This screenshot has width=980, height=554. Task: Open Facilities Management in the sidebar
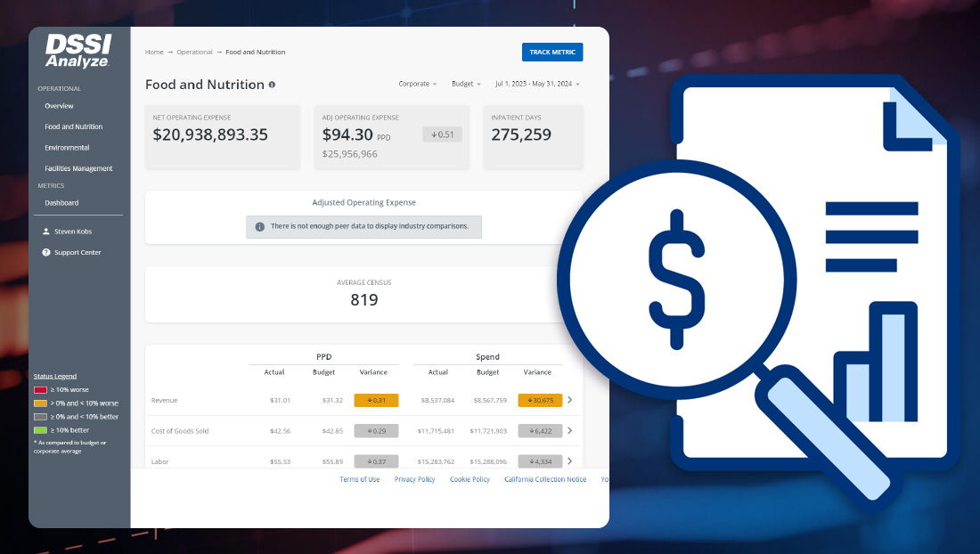(78, 168)
